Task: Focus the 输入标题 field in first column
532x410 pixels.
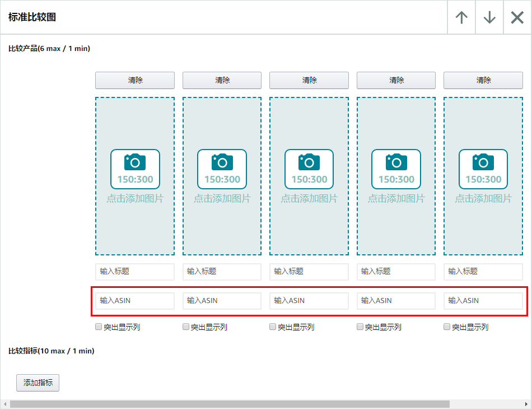Action: click(135, 272)
